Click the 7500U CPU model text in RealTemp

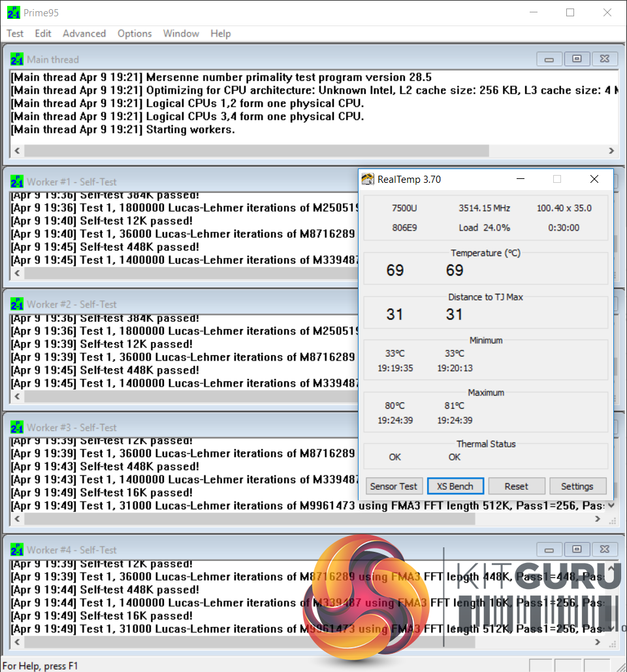click(404, 208)
